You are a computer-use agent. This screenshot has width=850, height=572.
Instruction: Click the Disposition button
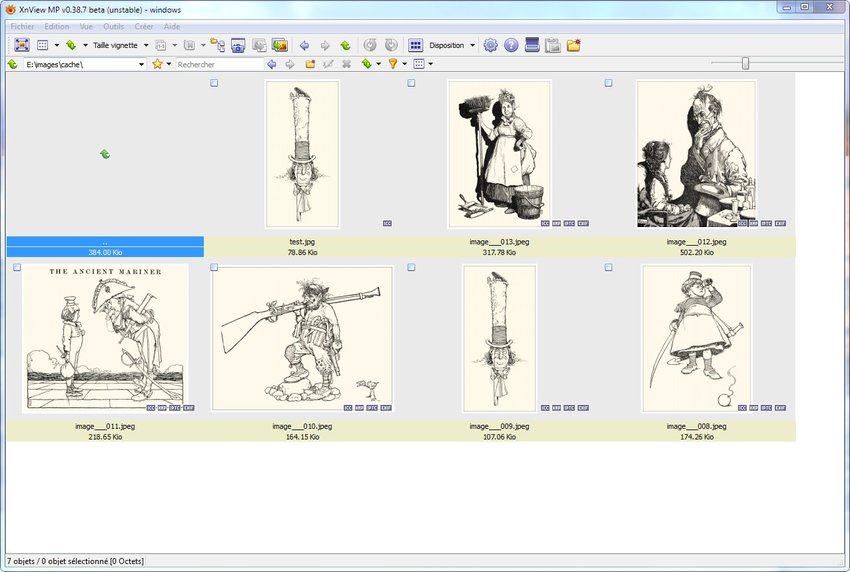click(x=447, y=46)
